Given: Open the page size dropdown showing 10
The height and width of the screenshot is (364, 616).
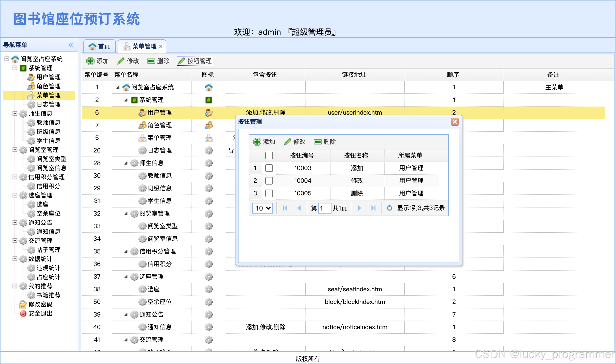Looking at the screenshot, I should pos(263,208).
